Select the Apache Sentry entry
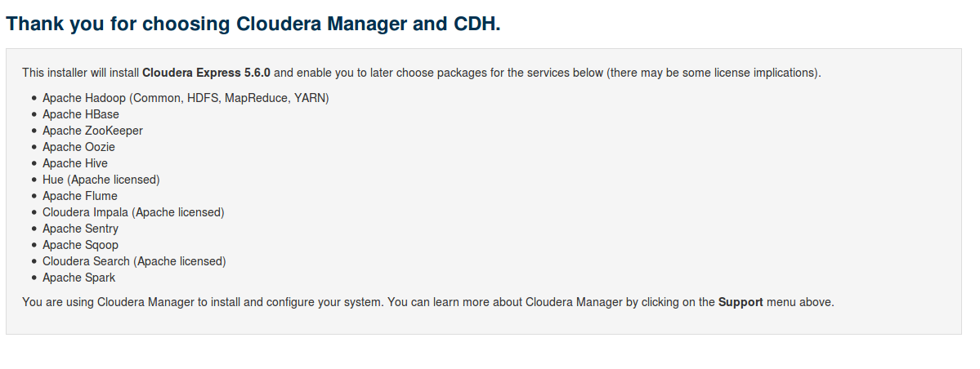Screen dimensions: 980x369 click(80, 229)
